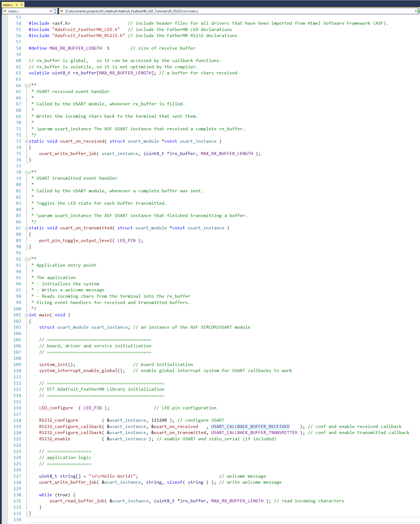Click 'usart_on_received(' in the function definition
The height and width of the screenshot is (524, 420).
pyautogui.click(x=83, y=141)
